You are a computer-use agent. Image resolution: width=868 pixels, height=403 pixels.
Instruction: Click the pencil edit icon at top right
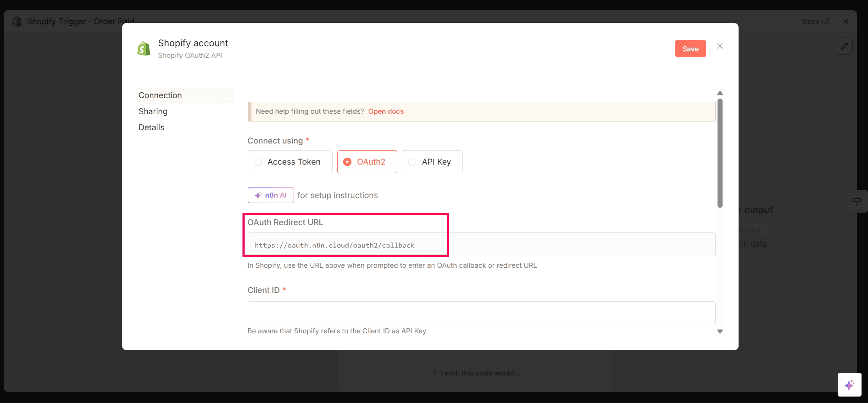844,46
